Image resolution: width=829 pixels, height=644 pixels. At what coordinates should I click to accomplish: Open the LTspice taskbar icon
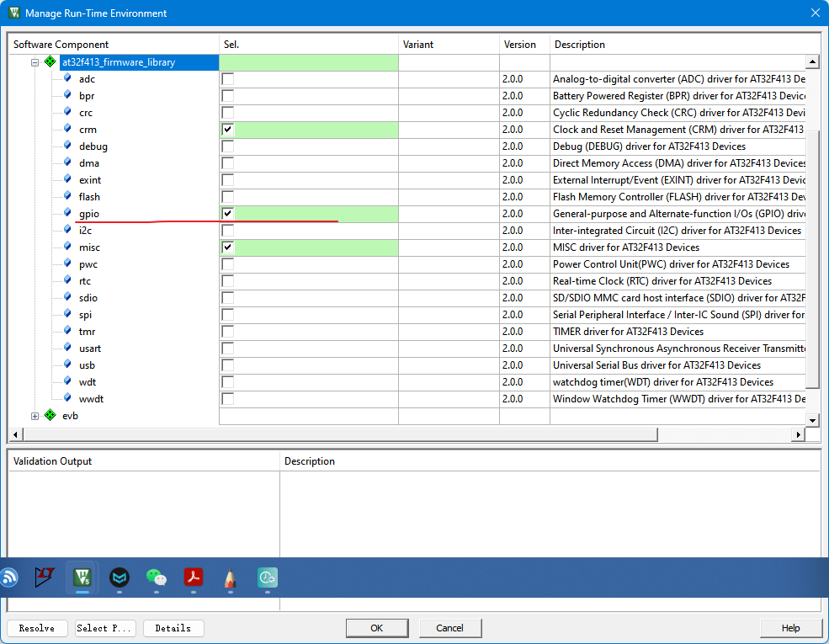(x=45, y=577)
